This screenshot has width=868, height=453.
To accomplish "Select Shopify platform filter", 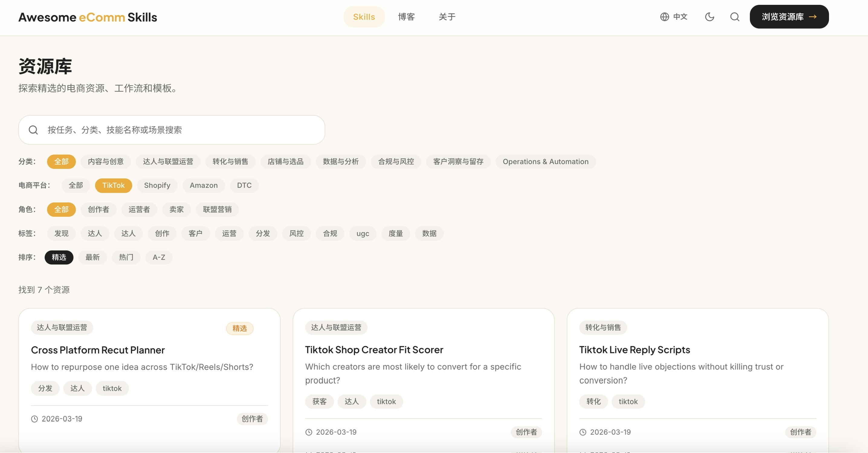I will click(x=157, y=185).
